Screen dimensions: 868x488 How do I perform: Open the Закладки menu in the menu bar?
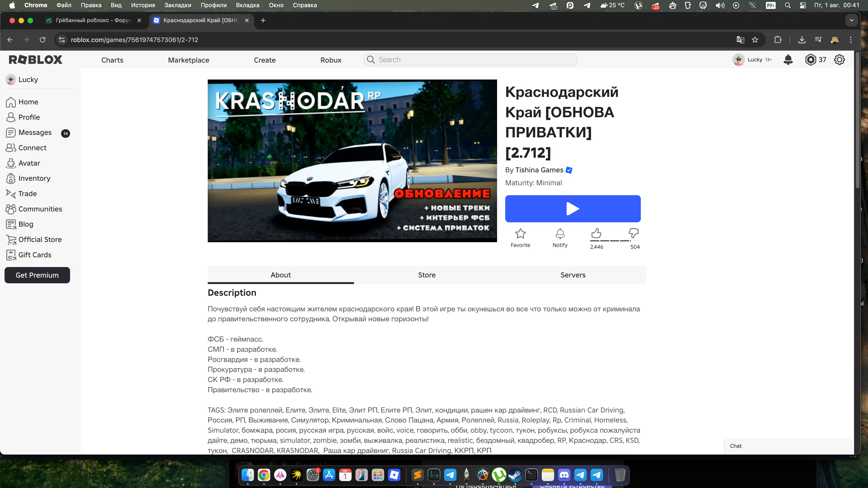point(178,5)
